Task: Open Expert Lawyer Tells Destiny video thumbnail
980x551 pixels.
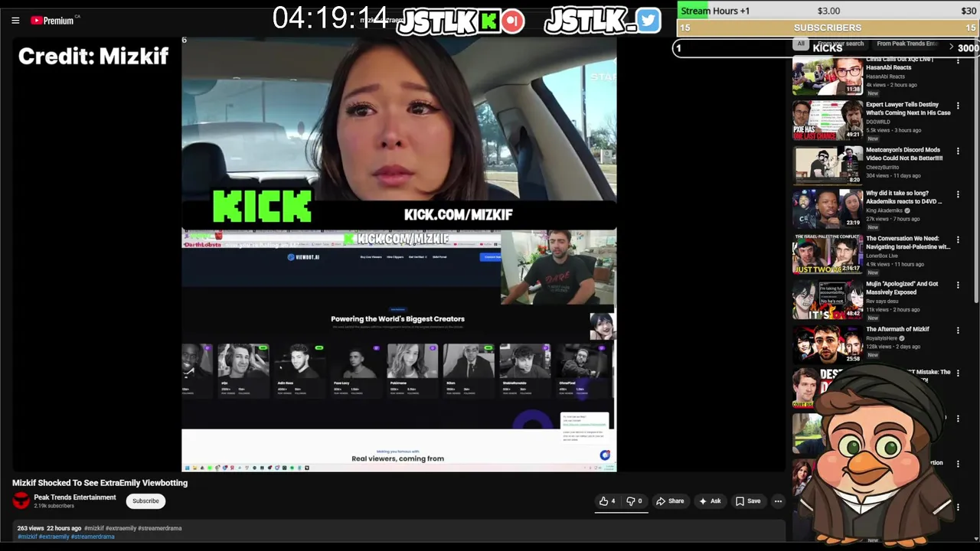Action: tap(827, 120)
